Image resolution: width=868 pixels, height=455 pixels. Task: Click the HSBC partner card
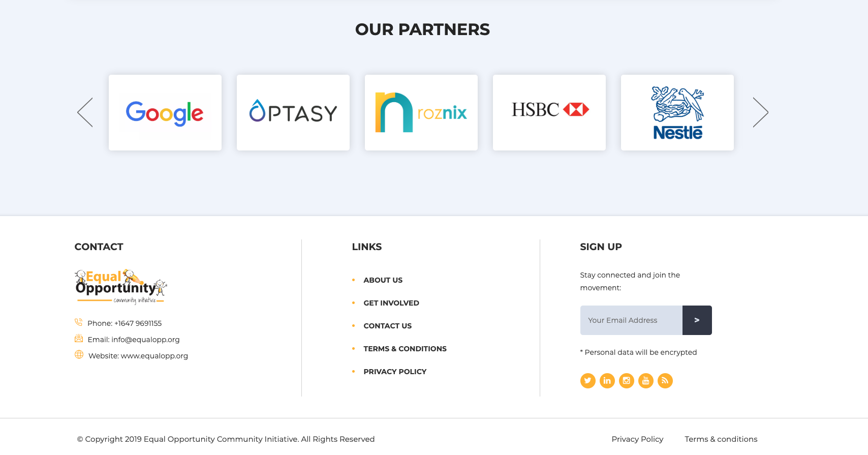(549, 112)
